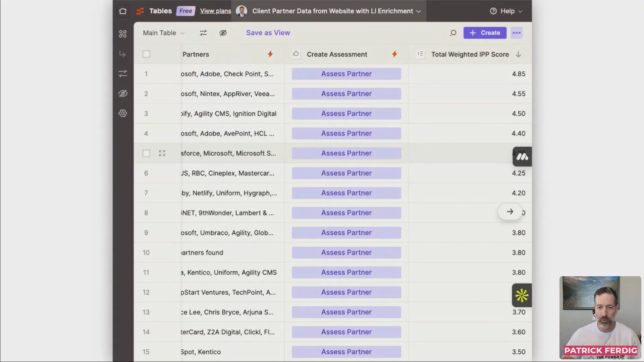Toggle hidden fields eye icon in toolbar
This screenshot has width=644, height=362.
[x=223, y=33]
